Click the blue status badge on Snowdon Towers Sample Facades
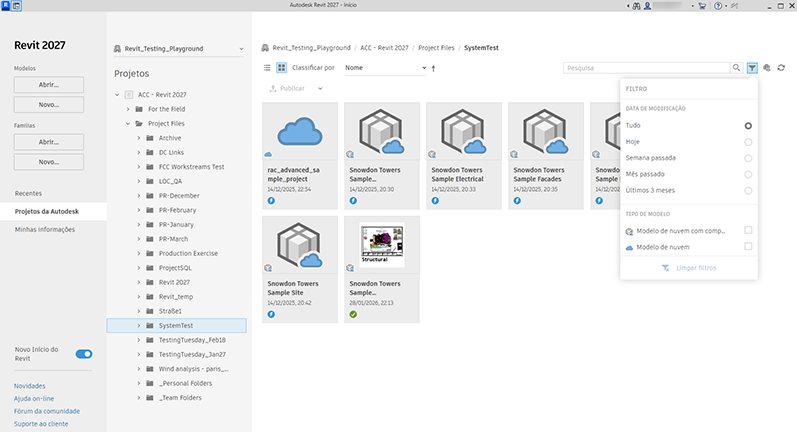The height and width of the screenshot is (432, 797). [517, 201]
